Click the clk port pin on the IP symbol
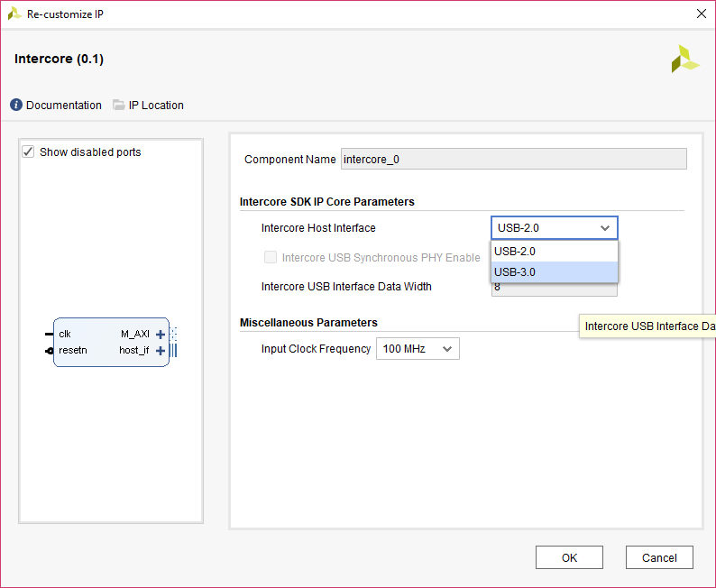 pos(49,334)
